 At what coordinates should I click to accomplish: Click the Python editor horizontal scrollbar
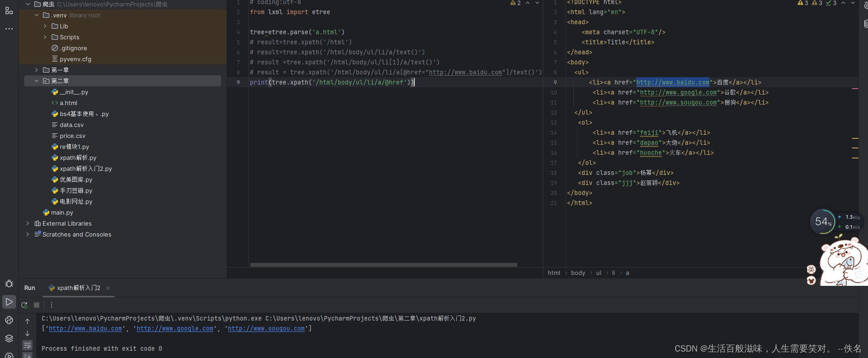pos(384,265)
